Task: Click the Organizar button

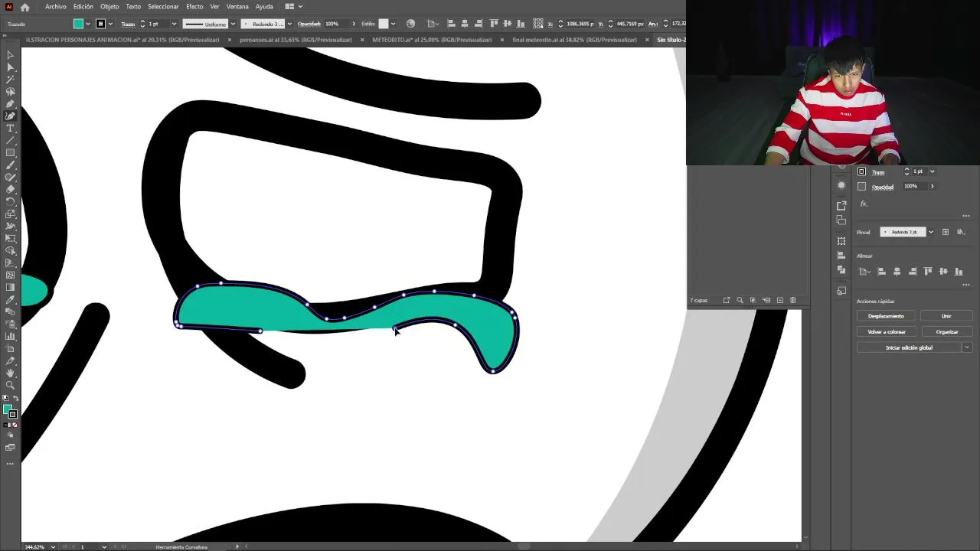Action: (946, 332)
